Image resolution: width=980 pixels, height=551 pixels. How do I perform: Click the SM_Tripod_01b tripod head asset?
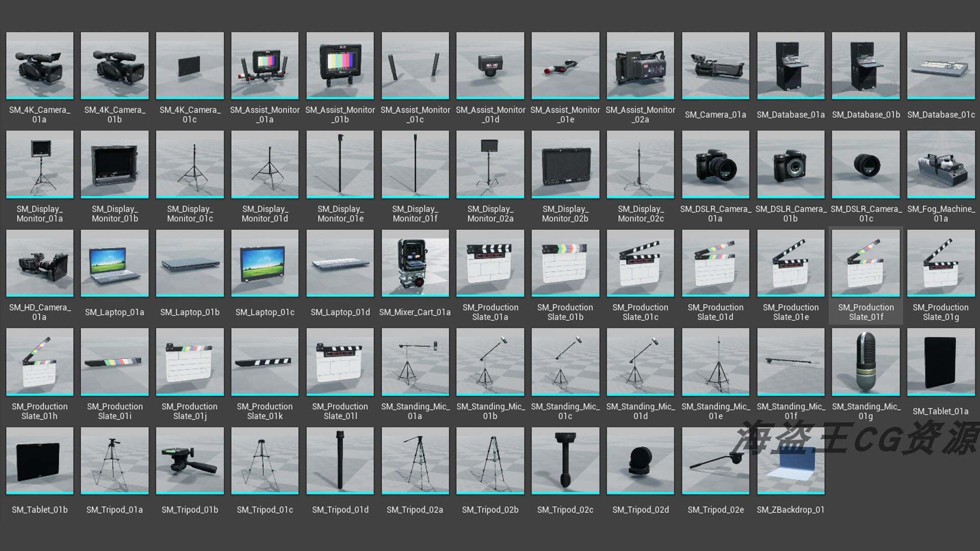(190, 461)
